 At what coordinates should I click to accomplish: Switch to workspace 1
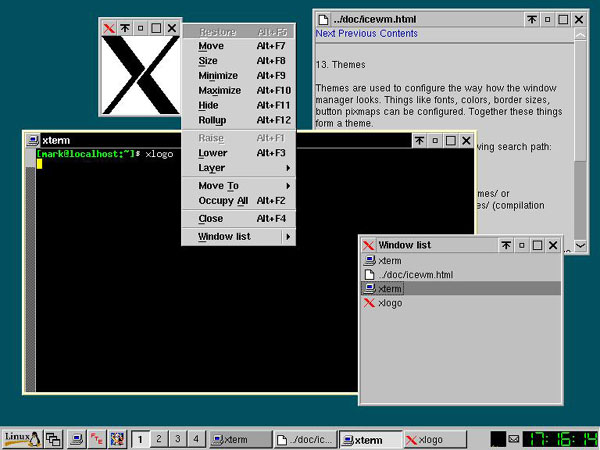click(140, 439)
